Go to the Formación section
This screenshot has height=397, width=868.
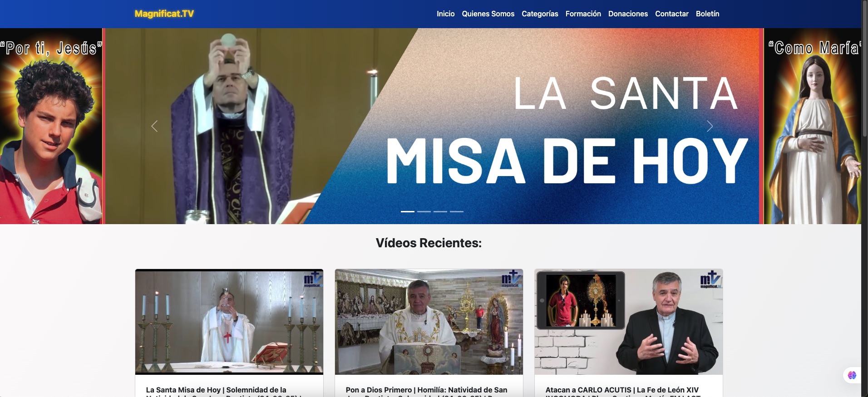click(x=583, y=14)
